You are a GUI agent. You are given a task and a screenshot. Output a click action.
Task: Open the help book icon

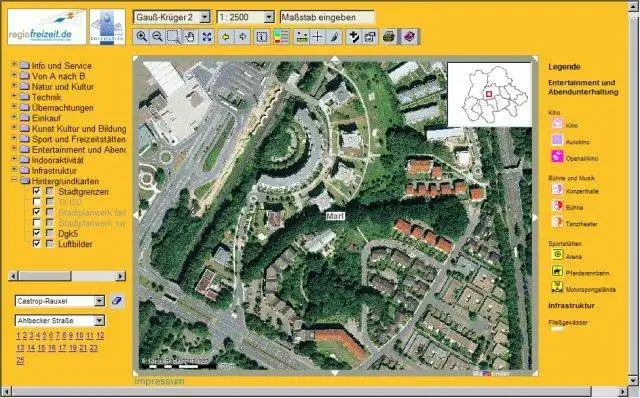[409, 37]
